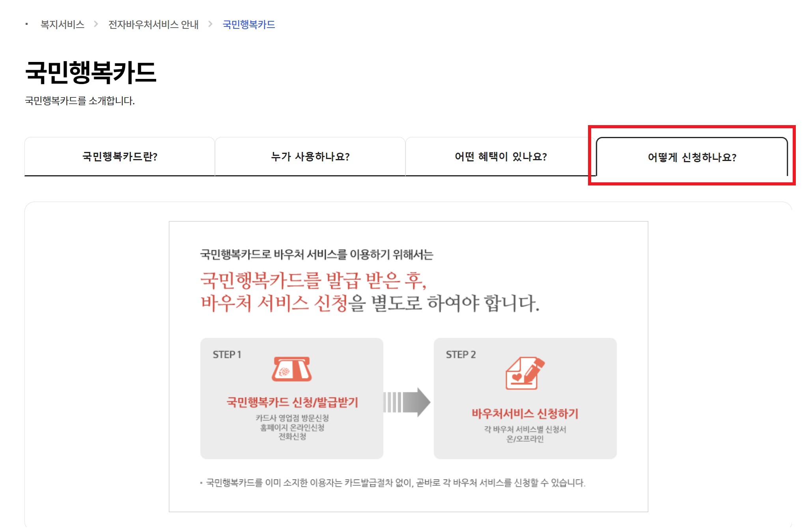Click the gray arrow between the steps
This screenshot has height=528, width=812.
pos(407,402)
